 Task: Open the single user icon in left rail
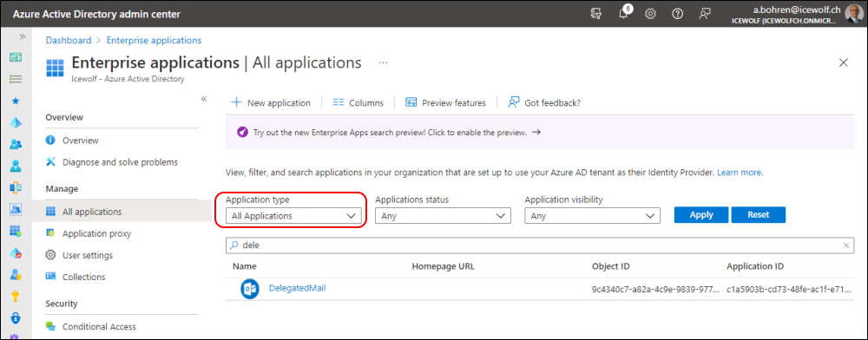[16, 166]
